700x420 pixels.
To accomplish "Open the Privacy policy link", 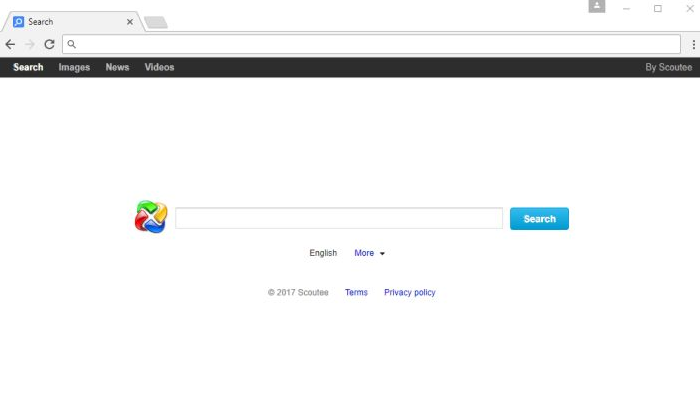I will pos(410,292).
